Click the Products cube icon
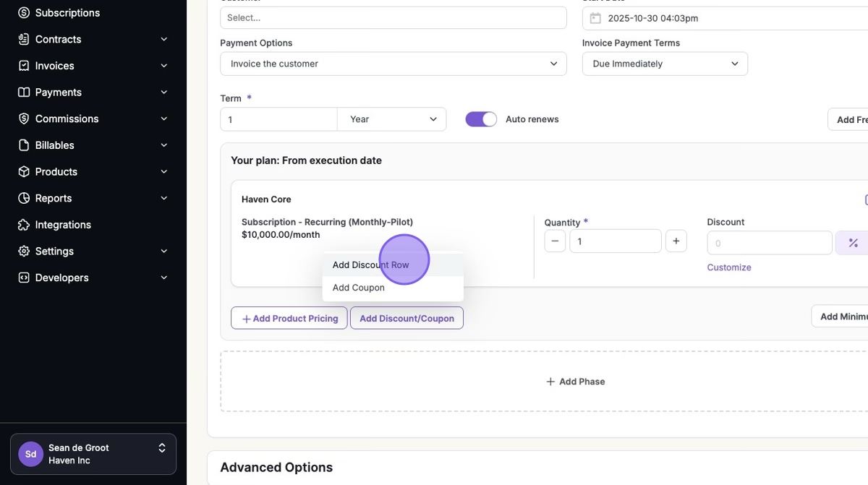The image size is (868, 485). (x=24, y=172)
